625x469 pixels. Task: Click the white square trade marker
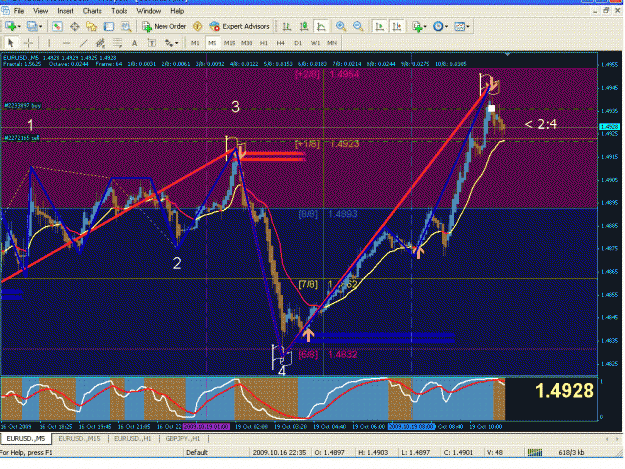[x=491, y=108]
